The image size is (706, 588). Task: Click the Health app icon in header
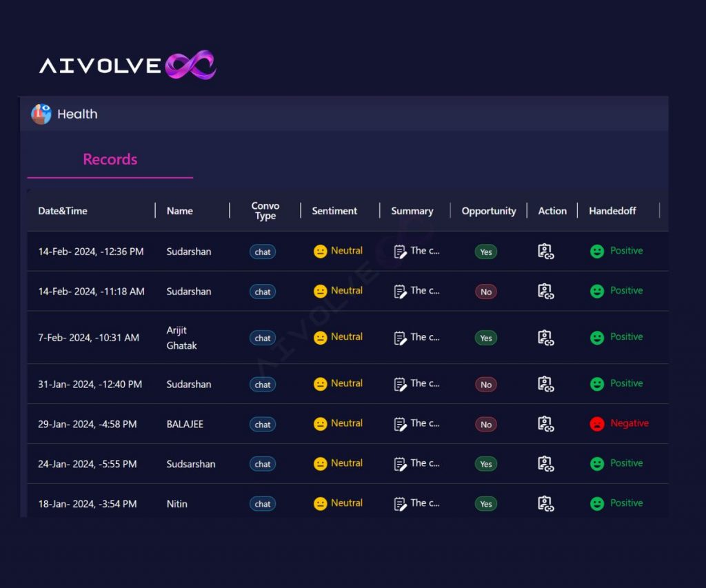pyautogui.click(x=41, y=114)
